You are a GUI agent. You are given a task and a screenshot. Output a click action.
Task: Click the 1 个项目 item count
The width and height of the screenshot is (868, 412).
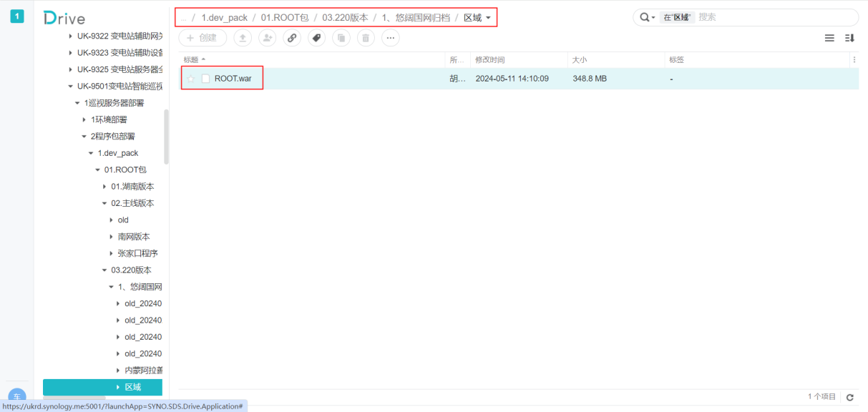(822, 397)
